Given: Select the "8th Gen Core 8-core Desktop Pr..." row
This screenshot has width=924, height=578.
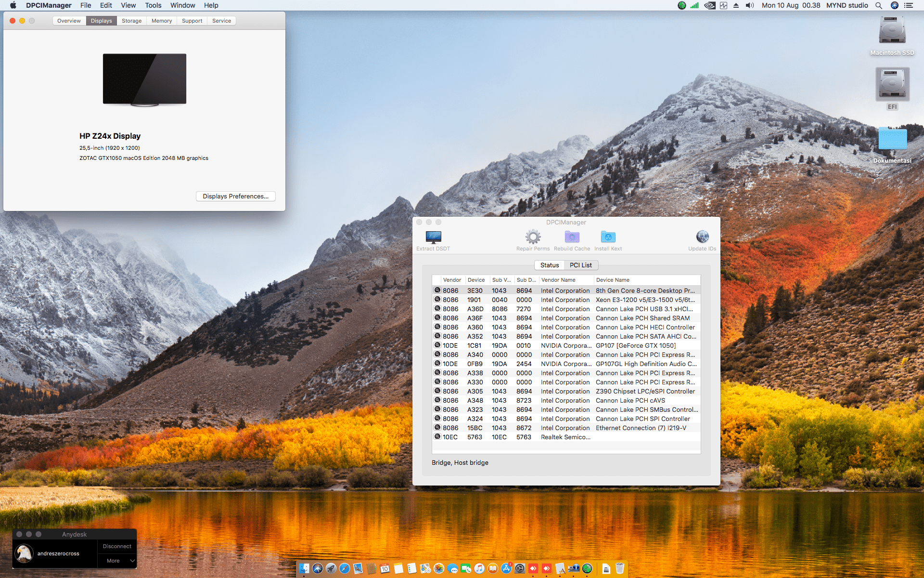Looking at the screenshot, I should pyautogui.click(x=566, y=290).
